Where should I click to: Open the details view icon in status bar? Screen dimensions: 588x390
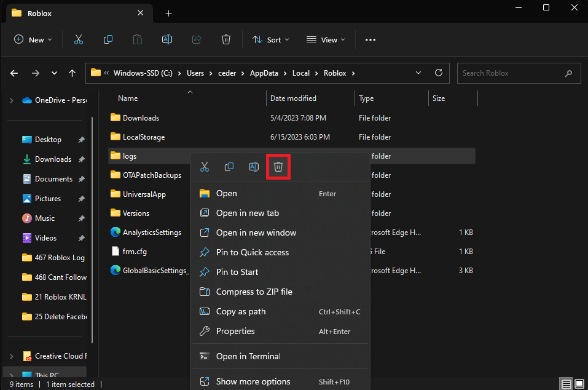tap(566, 383)
